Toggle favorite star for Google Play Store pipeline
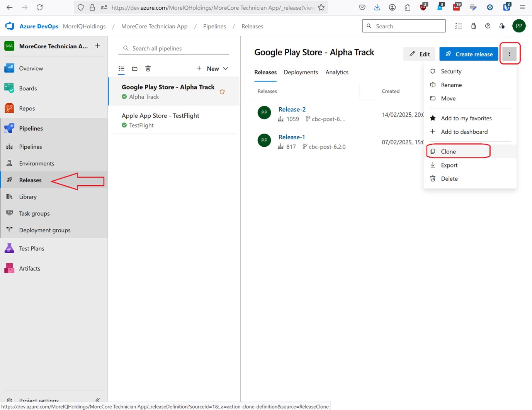Screen dimensions: 532x410 (222, 91)
